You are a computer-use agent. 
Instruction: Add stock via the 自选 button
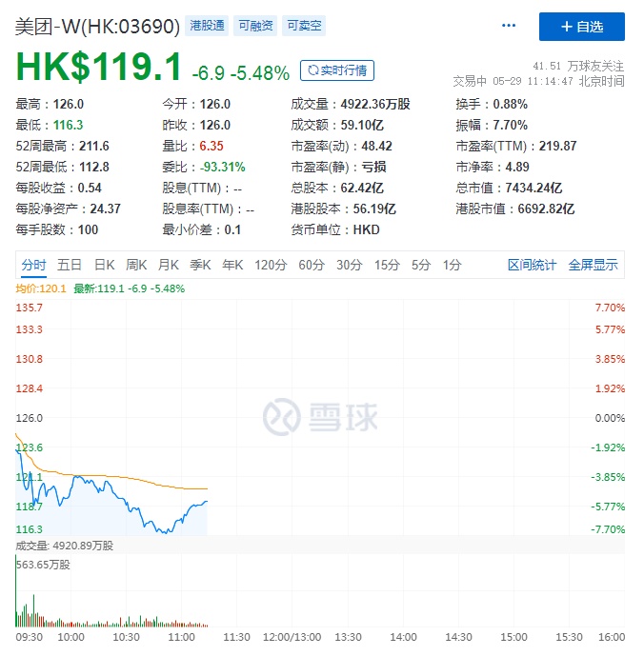(582, 27)
